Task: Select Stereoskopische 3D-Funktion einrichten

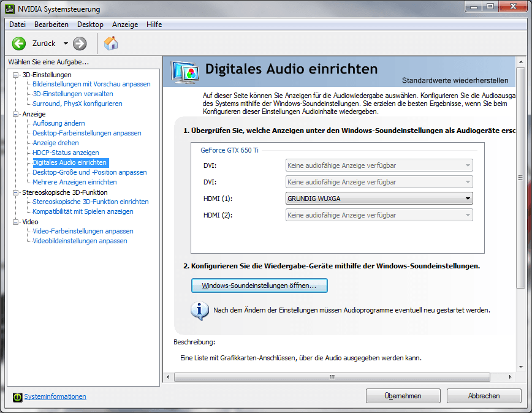Action: click(x=91, y=202)
